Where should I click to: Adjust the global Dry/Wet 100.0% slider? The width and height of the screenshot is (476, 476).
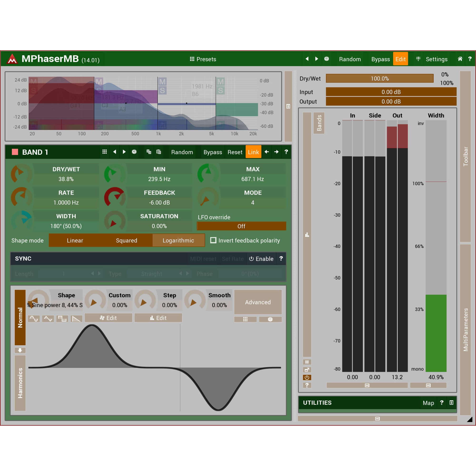pyautogui.click(x=380, y=78)
